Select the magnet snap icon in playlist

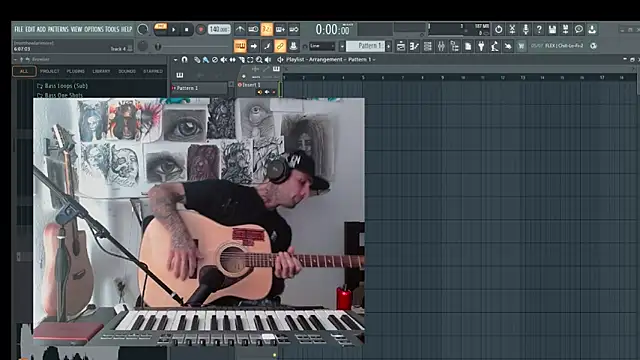pyautogui.click(x=184, y=60)
